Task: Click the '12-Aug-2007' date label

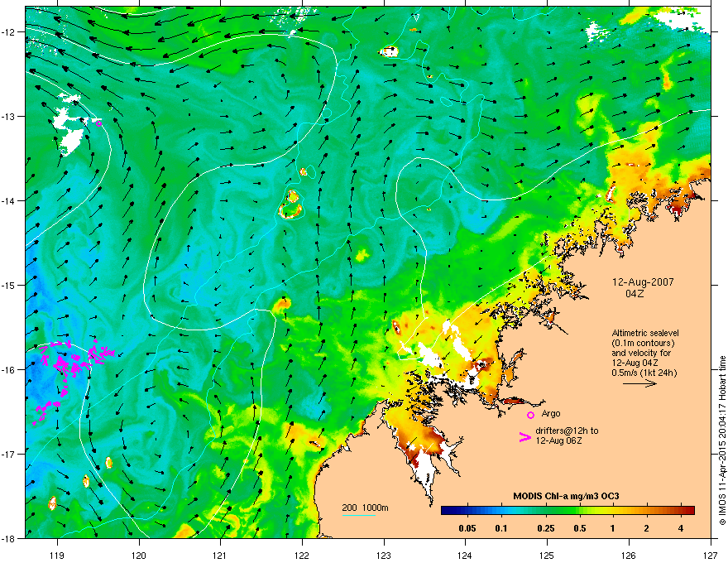Action: (643, 282)
